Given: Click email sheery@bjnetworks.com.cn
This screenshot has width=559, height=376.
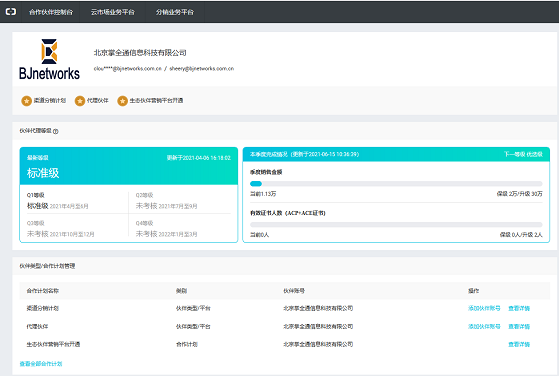Looking at the screenshot, I should pos(202,68).
